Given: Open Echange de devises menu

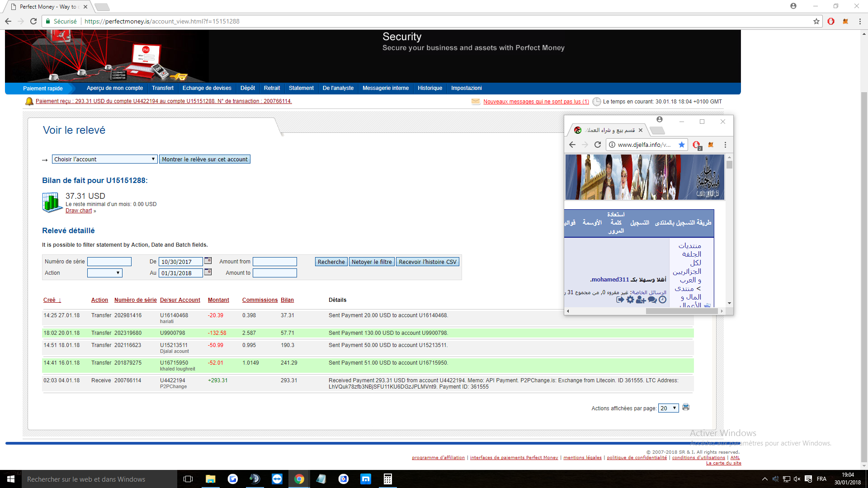Looking at the screenshot, I should pyautogui.click(x=207, y=88).
